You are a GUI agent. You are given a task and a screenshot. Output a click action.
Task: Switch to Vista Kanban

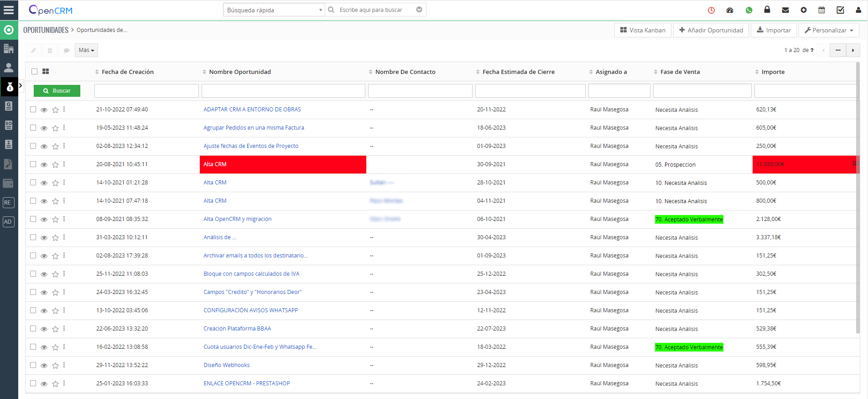coord(643,30)
